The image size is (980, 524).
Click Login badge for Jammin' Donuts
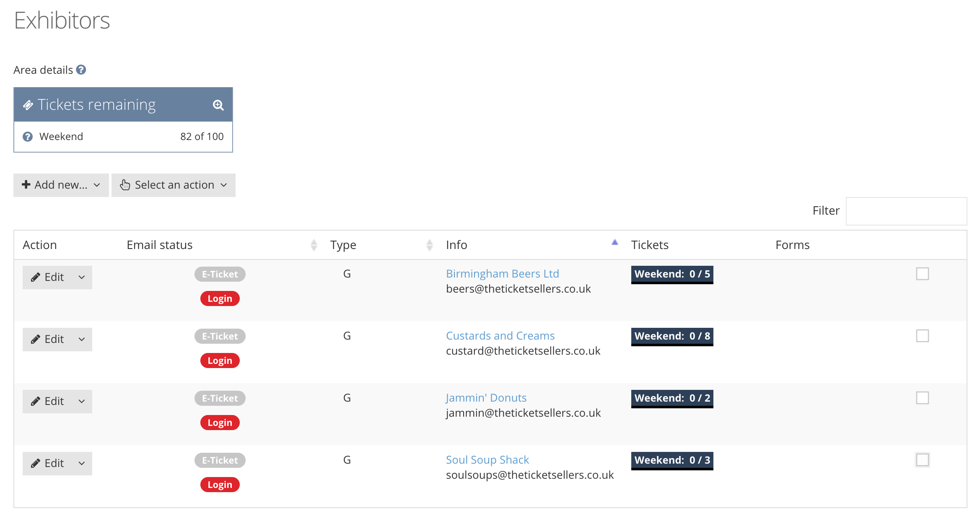220,423
